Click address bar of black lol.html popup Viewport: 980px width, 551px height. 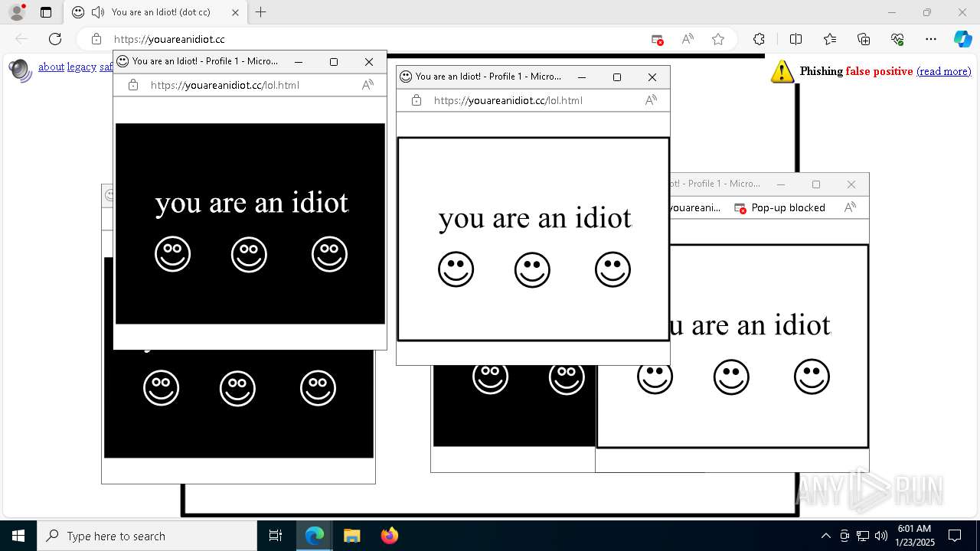(225, 85)
